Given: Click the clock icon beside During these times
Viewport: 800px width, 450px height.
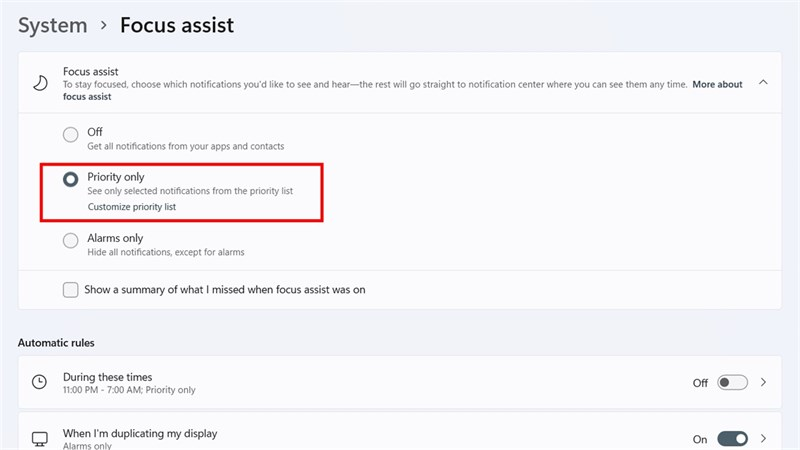Looking at the screenshot, I should (x=40, y=382).
